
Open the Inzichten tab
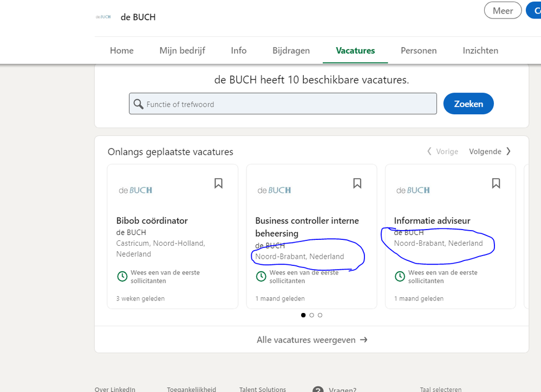480,50
